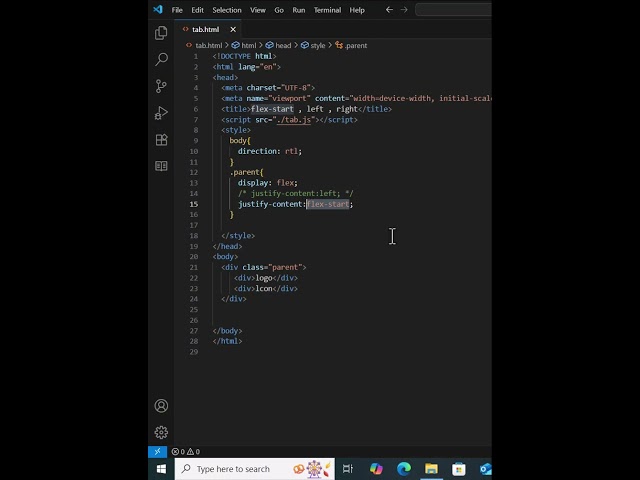Click on 'display: flex;' line
Image resolution: width=640 pixels, height=480 pixels.
(268, 183)
